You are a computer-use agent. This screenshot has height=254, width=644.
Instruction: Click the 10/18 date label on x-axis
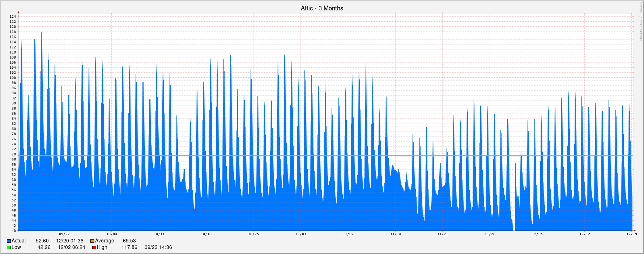pyautogui.click(x=206, y=234)
